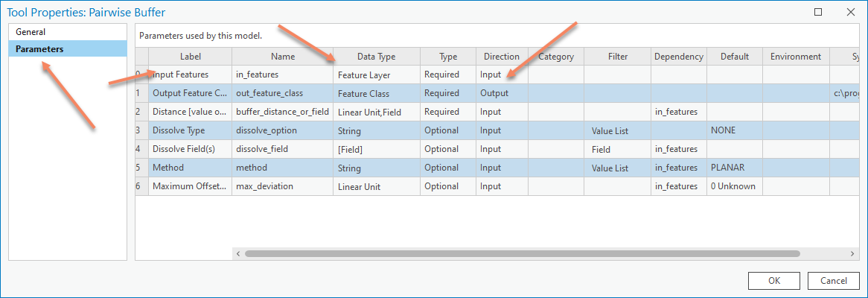Screen dimensions: 868x298
Task: Edit Default value NONE cell
Action: pos(734,130)
